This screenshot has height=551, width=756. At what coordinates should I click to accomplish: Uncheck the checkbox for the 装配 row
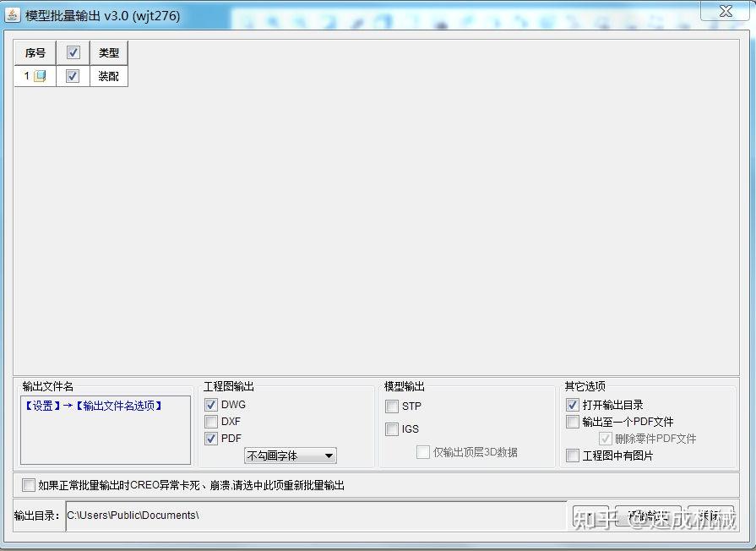pos(73,76)
